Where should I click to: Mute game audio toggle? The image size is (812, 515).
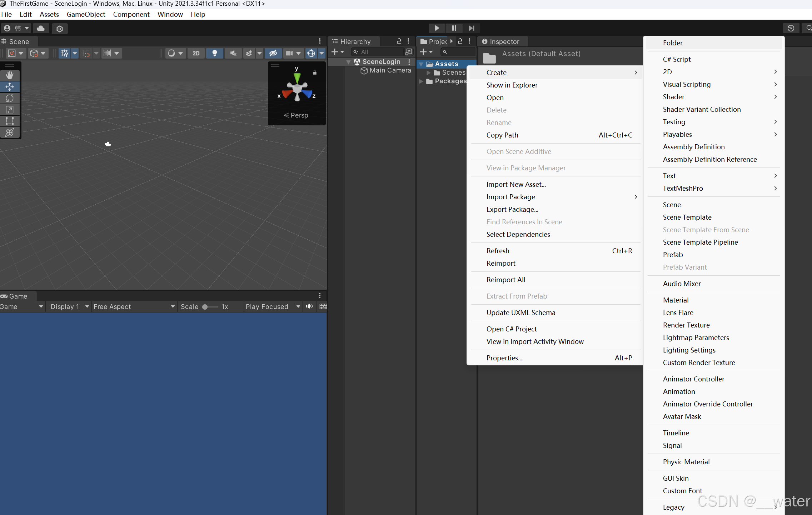(309, 306)
